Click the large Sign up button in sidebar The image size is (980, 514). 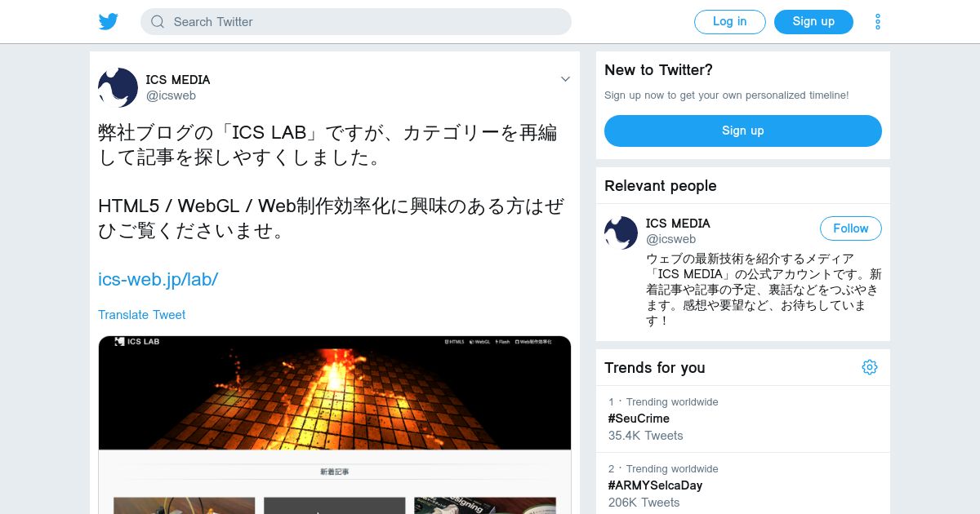743,131
